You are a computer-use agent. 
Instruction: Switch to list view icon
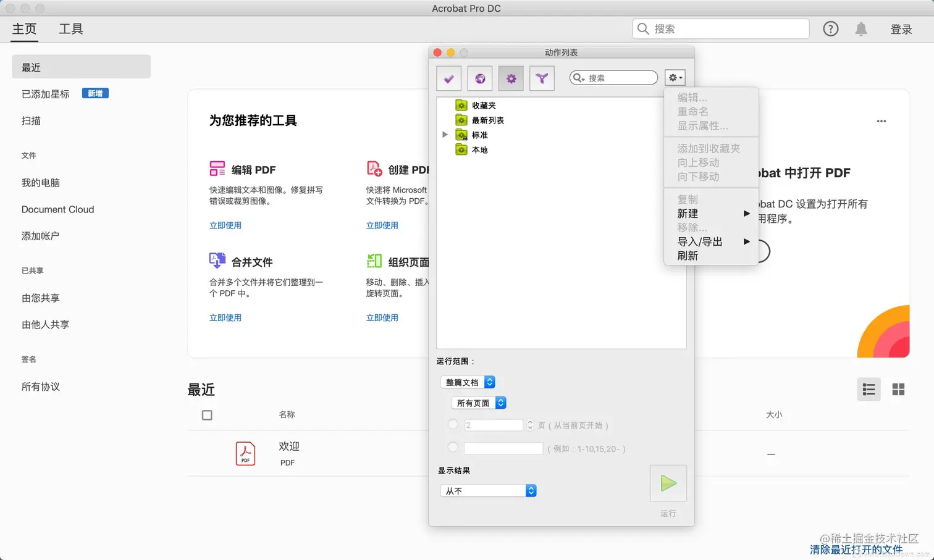[869, 390]
